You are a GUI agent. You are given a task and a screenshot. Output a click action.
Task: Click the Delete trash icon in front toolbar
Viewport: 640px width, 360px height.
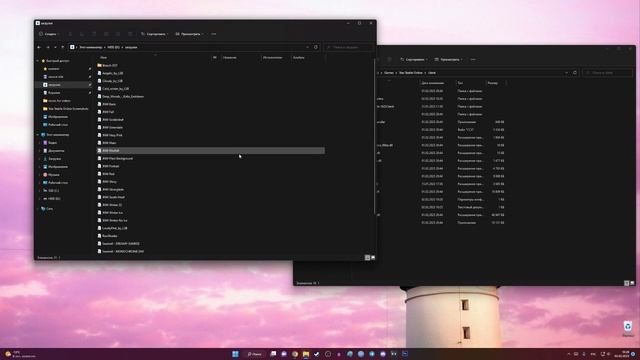click(130, 34)
